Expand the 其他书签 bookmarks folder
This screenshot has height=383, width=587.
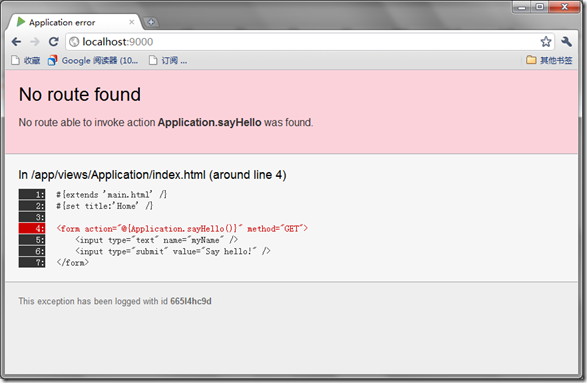[x=549, y=60]
